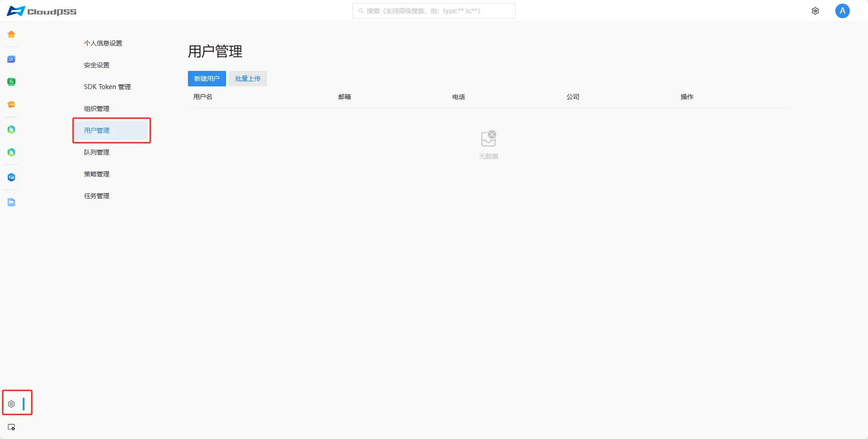Click the screen-settings icon below the sidebar gear
868x439 pixels.
click(x=11, y=427)
